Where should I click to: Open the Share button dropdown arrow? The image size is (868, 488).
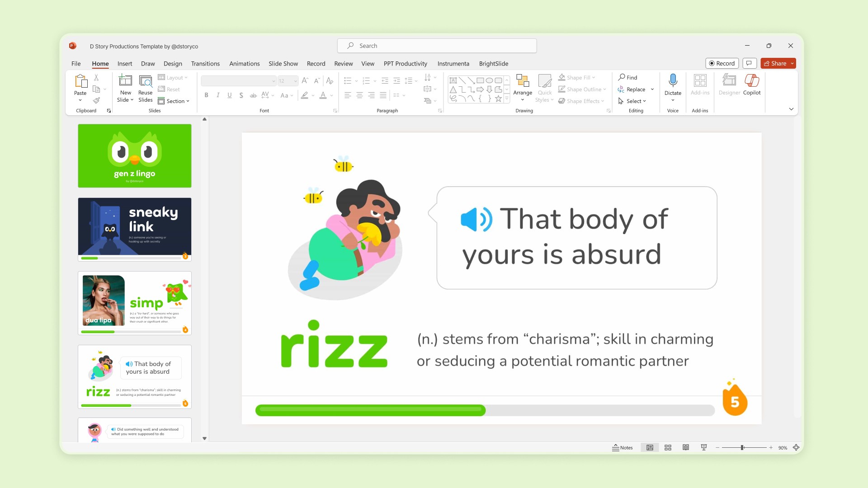tap(792, 63)
